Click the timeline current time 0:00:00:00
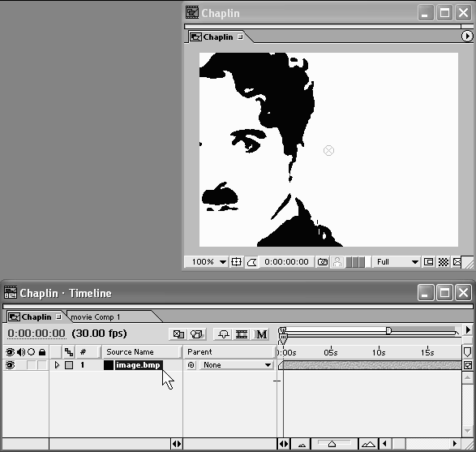This screenshot has height=452, width=476. point(36,334)
